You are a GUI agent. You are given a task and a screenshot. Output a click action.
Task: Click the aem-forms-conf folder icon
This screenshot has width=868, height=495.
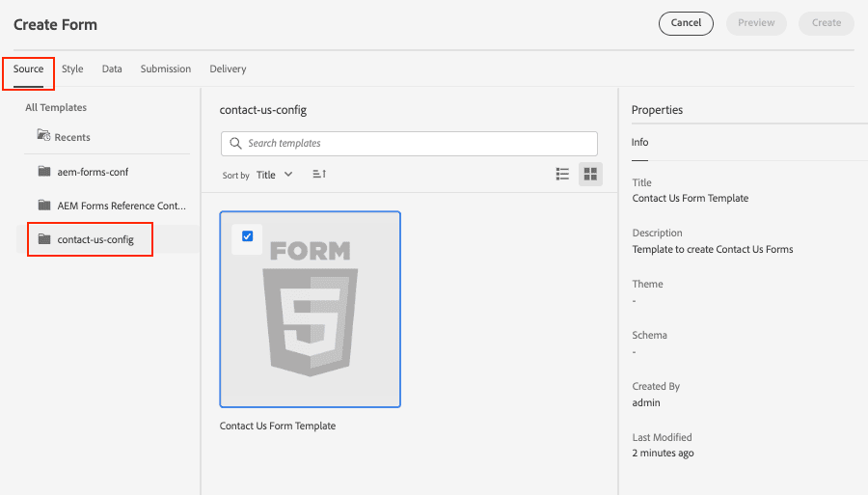pyautogui.click(x=44, y=171)
